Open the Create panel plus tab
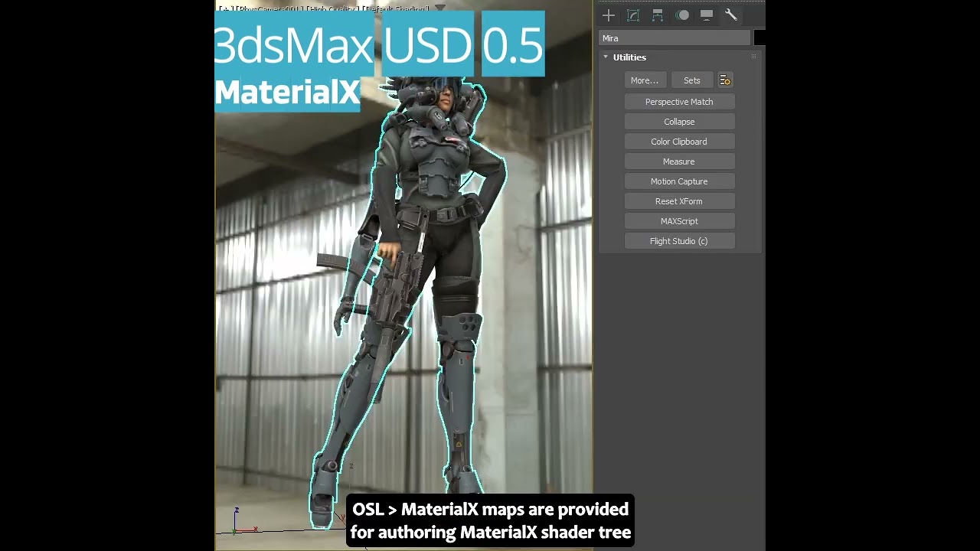Screen dimensions: 980x551 coord(609,15)
